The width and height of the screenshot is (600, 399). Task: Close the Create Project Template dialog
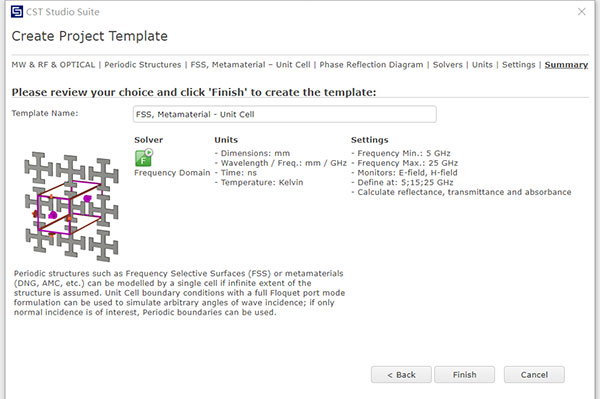(x=581, y=12)
